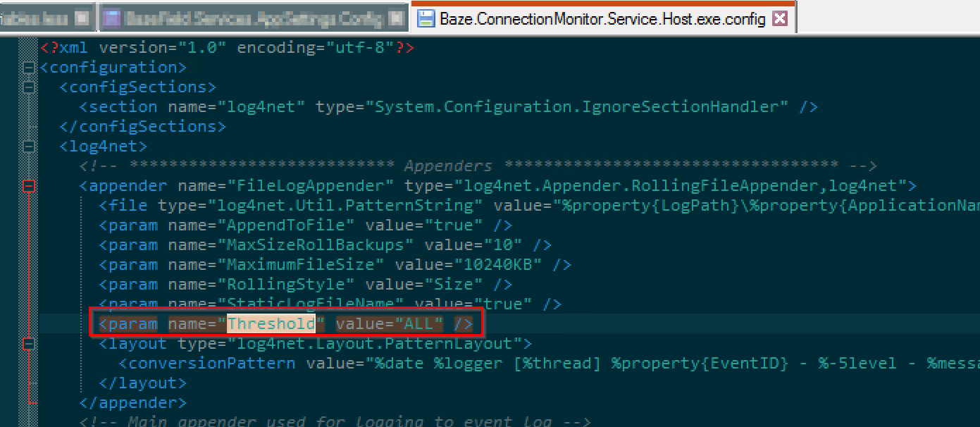
Task: Click the highlighted word Threshold
Action: click(271, 324)
